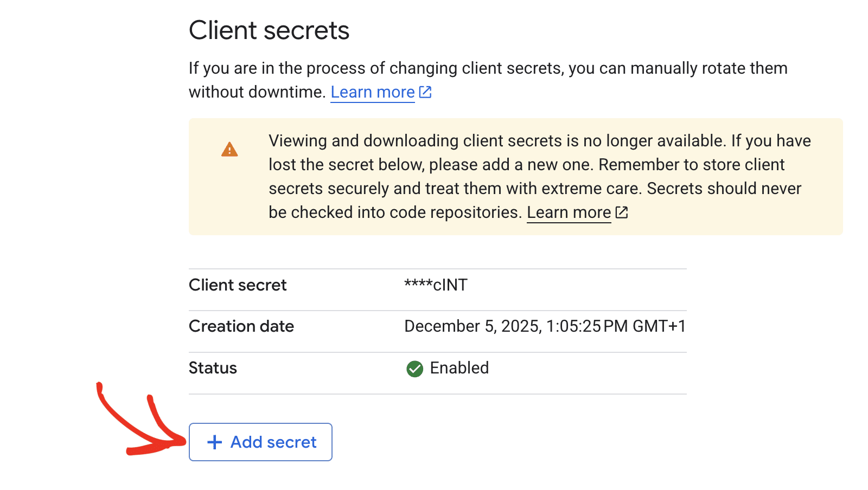
Task: Click the Client secrets heading
Action: pyautogui.click(x=269, y=30)
